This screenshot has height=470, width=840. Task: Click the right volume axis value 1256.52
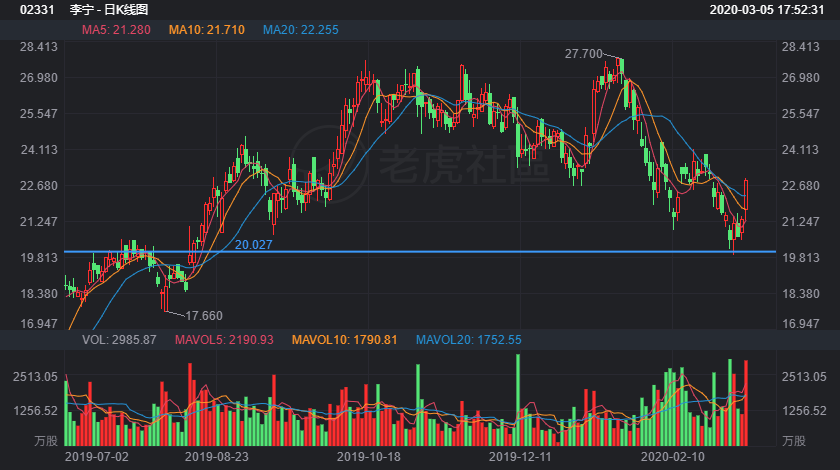tap(804, 411)
